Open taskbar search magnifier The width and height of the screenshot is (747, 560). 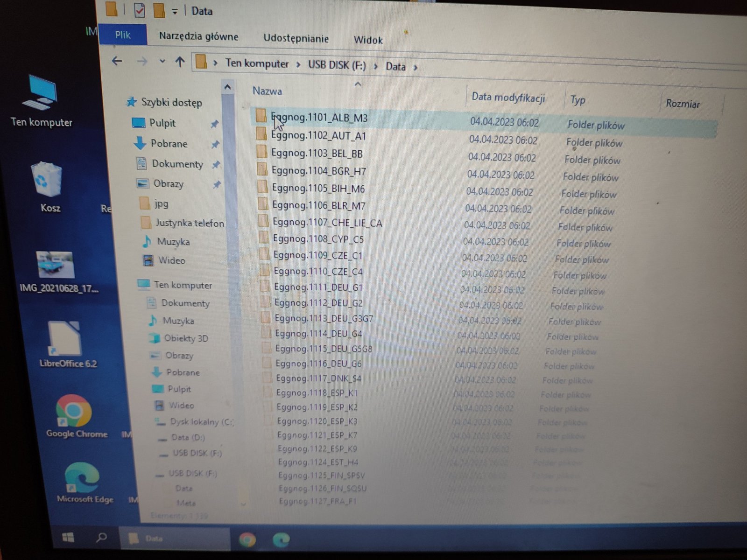point(101,538)
